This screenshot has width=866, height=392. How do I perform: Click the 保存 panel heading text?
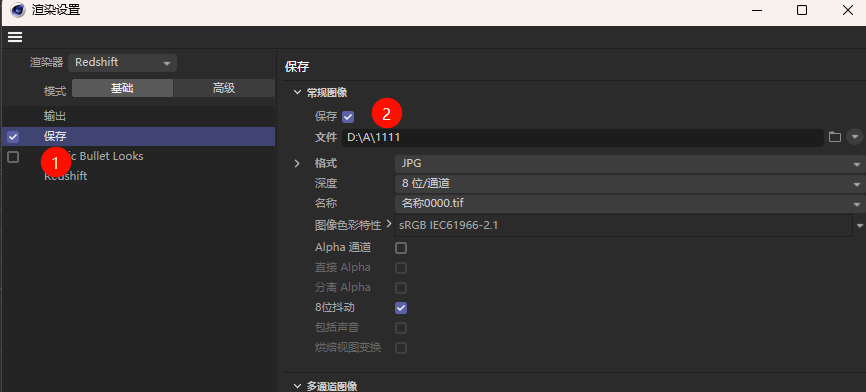tap(297, 67)
